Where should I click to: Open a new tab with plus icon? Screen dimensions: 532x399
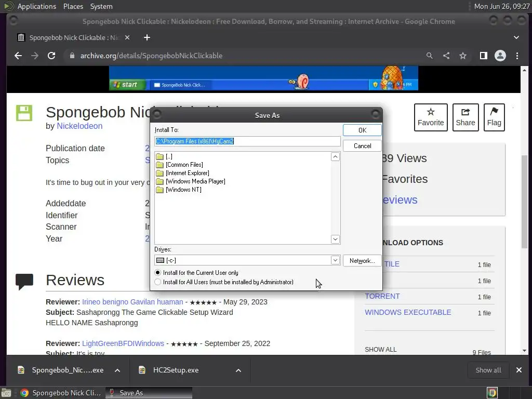(147, 37)
